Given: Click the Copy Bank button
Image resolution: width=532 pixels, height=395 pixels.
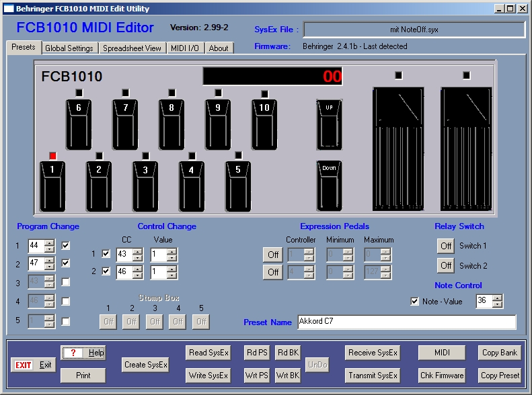Looking at the screenshot, I should (500, 353).
